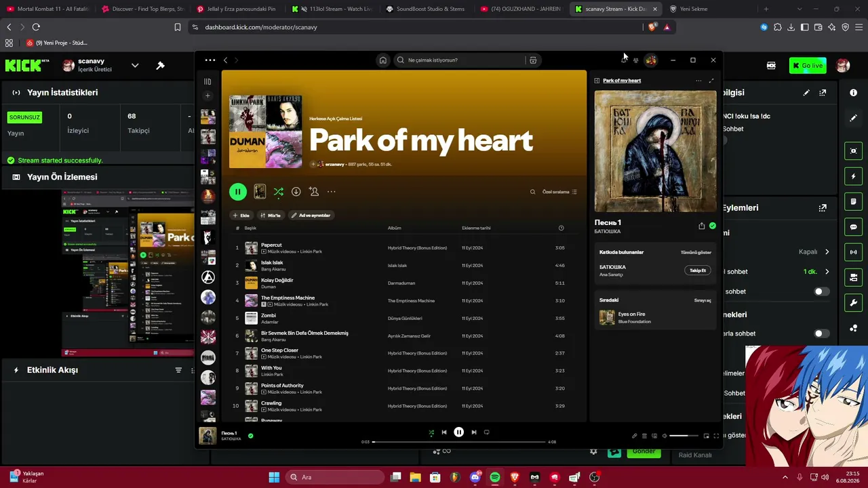
Task: Seek on the song progress bar
Action: point(459,442)
